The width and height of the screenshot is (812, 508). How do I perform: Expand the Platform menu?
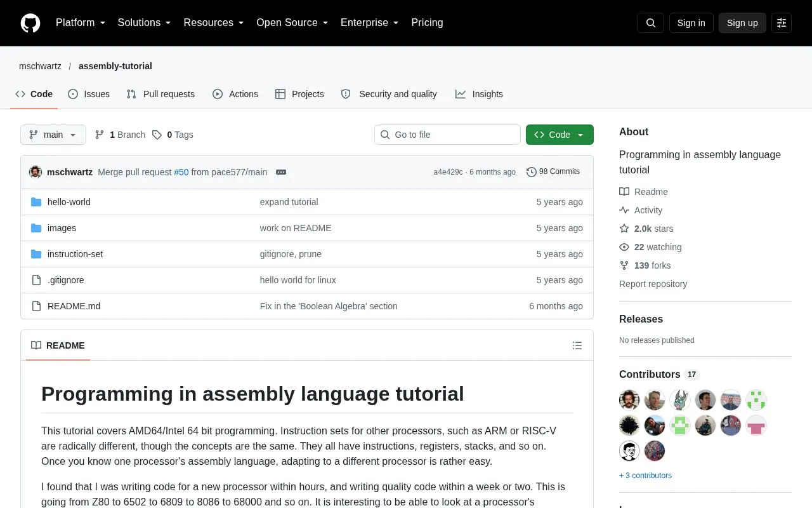point(81,23)
